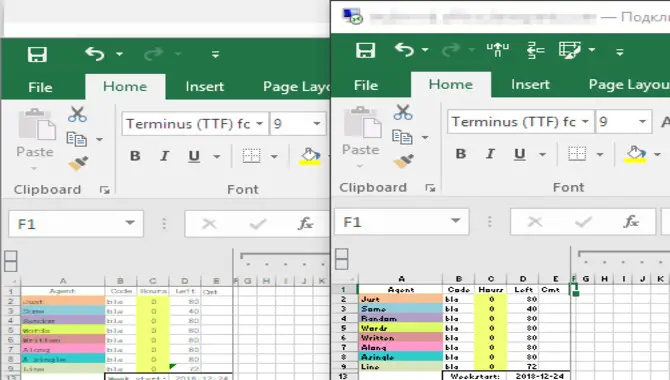670x380 pixels.
Task: Open font name dropdown in left window
Action: [259, 124]
